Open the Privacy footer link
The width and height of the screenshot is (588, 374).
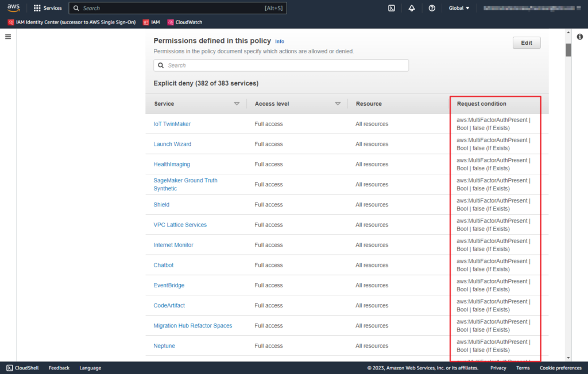point(498,368)
